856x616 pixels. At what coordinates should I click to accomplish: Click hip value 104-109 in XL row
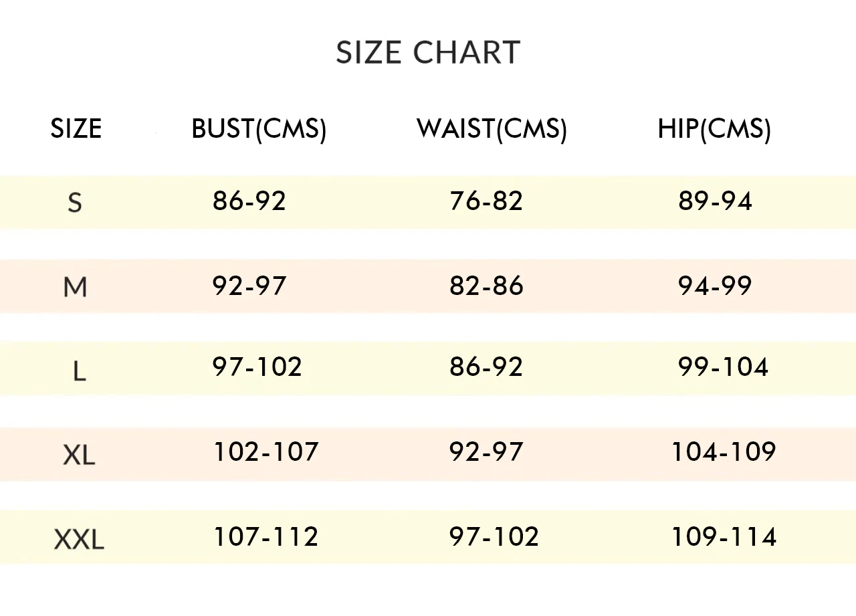click(x=723, y=452)
